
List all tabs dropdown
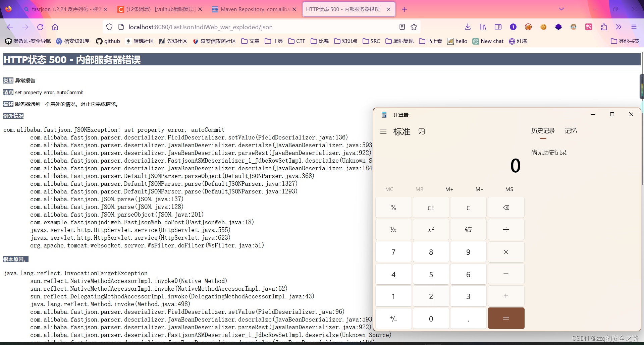[561, 9]
